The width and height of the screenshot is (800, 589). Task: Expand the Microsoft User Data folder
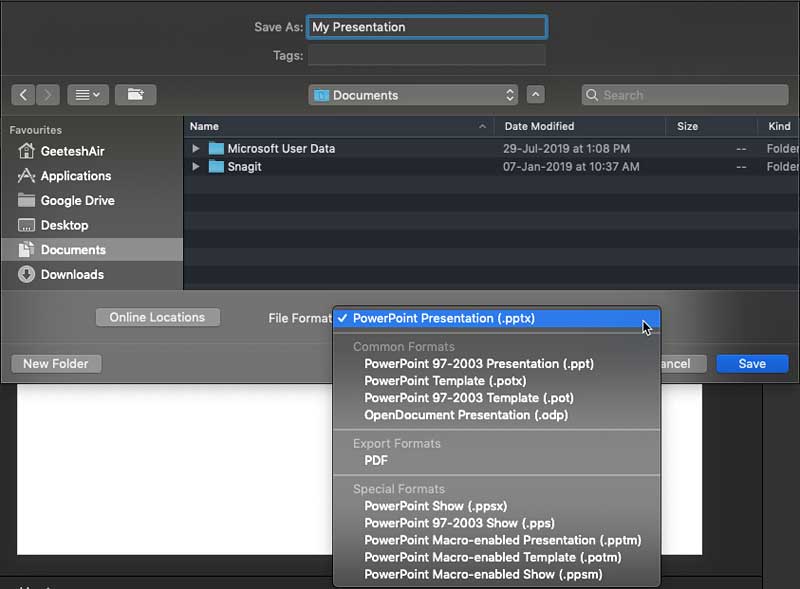click(x=197, y=148)
